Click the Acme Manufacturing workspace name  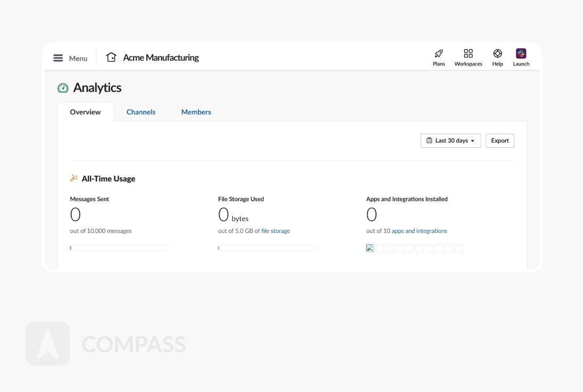coord(161,57)
